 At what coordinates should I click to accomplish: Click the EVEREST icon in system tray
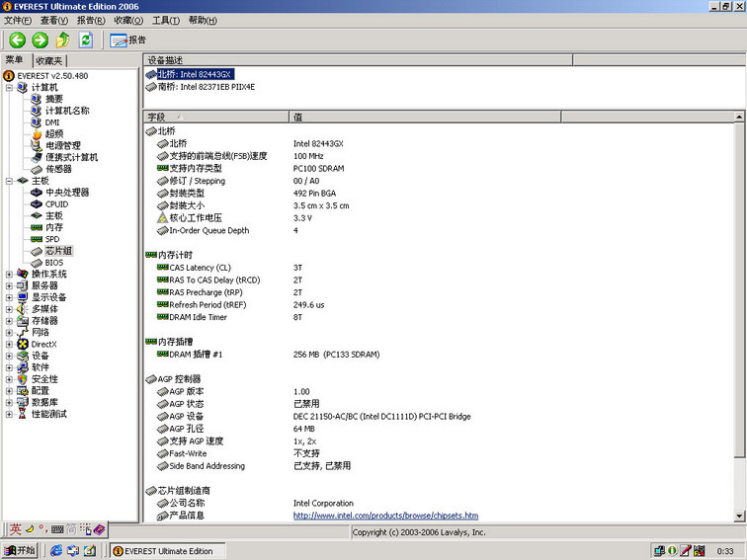tap(672, 550)
